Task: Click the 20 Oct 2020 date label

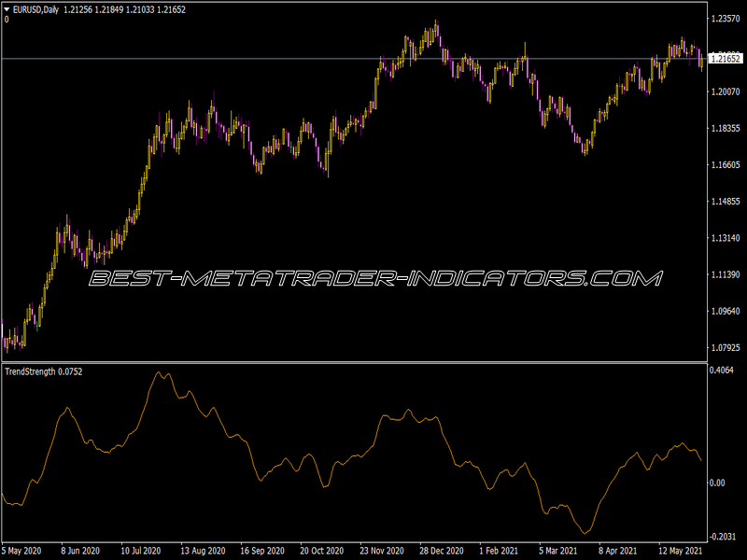Action: coord(321,551)
